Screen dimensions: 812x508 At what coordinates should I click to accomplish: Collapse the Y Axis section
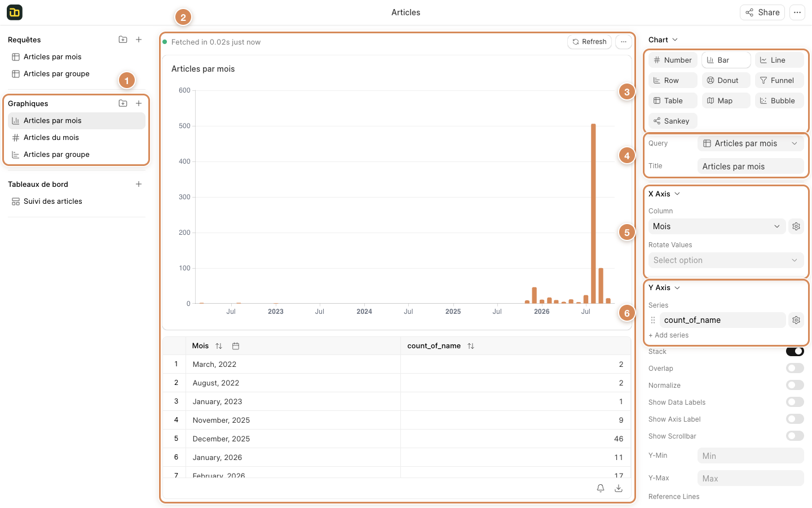[x=664, y=288]
